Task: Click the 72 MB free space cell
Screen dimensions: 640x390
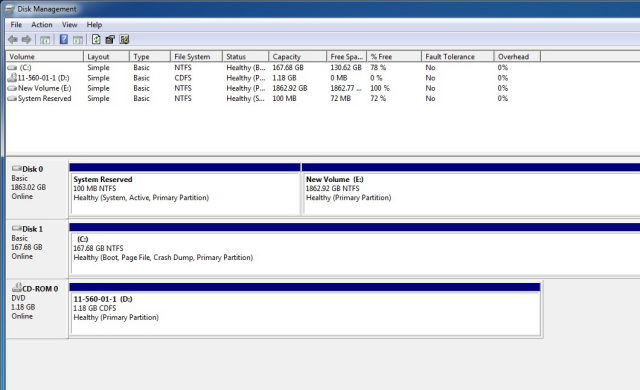Action: point(340,98)
